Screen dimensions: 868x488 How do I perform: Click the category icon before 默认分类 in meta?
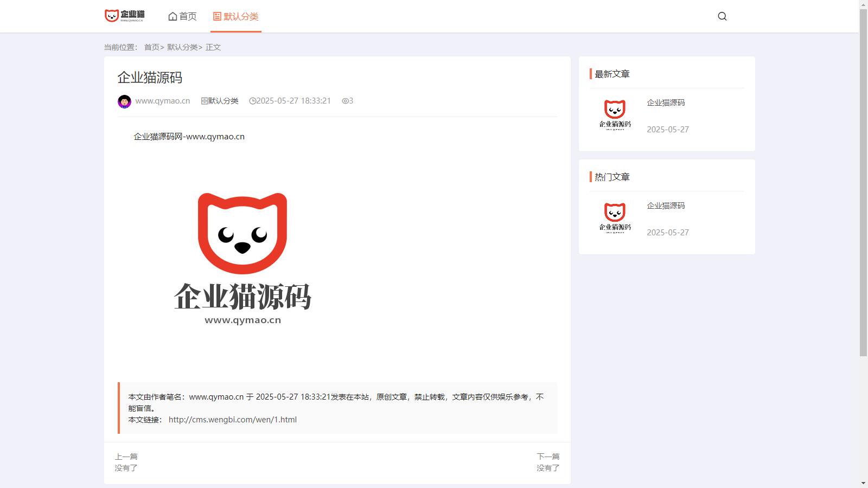(x=205, y=101)
